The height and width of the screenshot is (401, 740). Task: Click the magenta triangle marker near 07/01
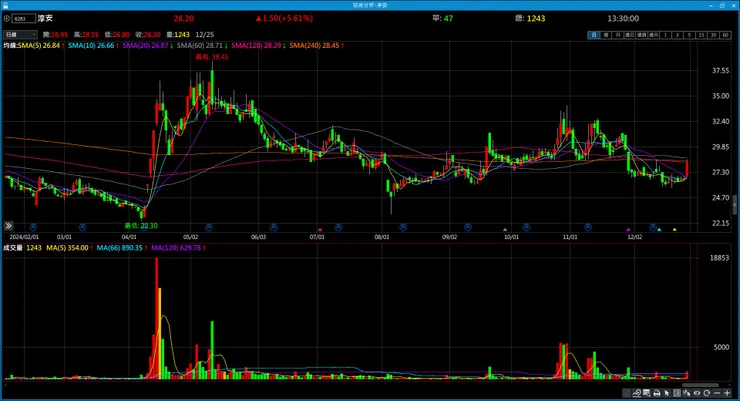point(320,230)
